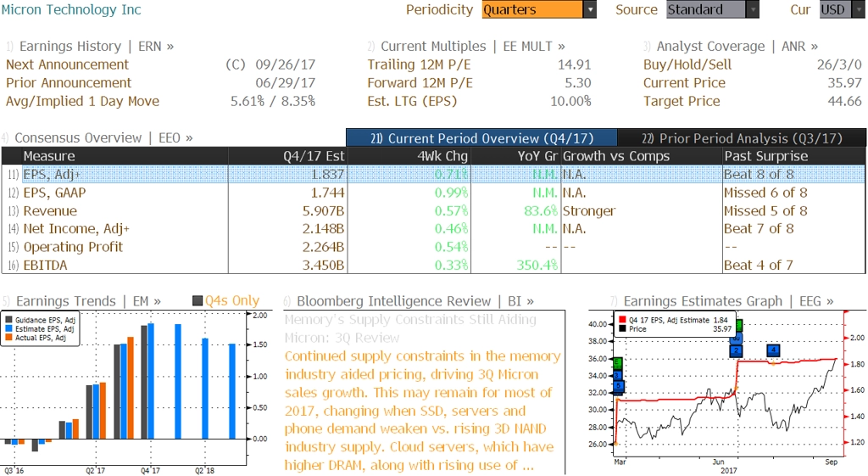
Task: Click Target Price value 44.66
Action: click(845, 101)
